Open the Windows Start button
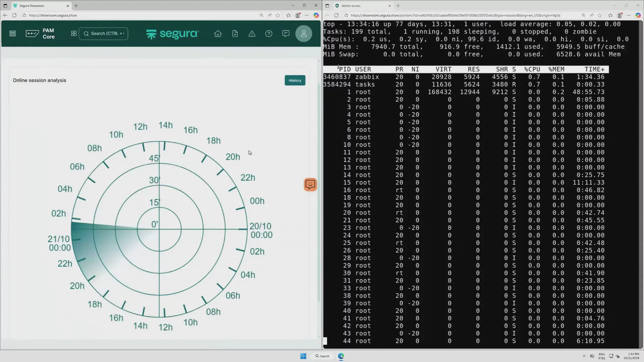 click(x=303, y=356)
